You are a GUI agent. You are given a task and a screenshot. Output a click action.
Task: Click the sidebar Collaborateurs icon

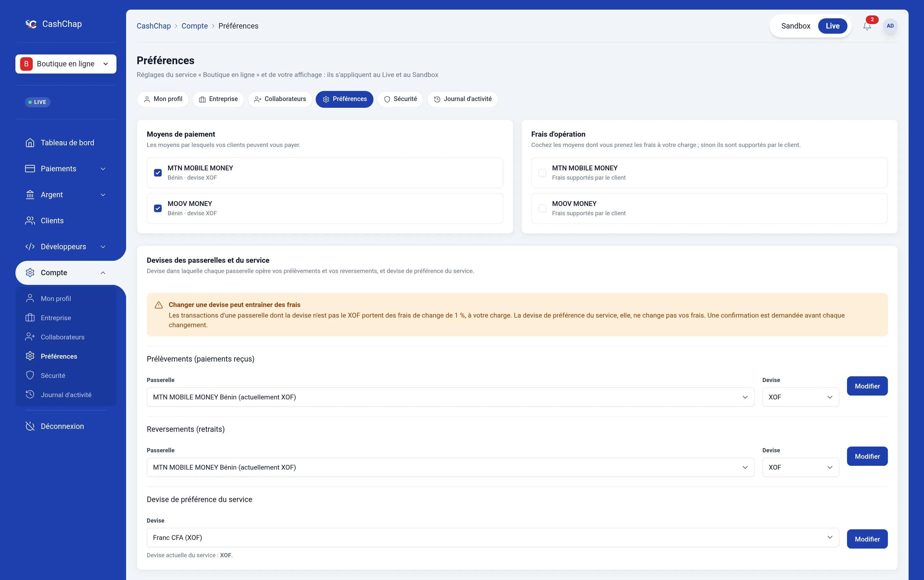[30, 337]
